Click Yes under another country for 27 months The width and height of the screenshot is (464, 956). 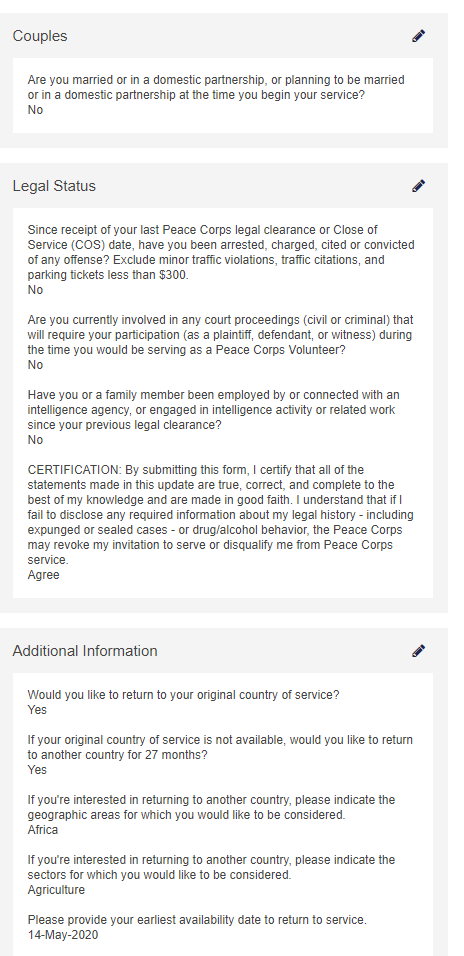tap(37, 769)
